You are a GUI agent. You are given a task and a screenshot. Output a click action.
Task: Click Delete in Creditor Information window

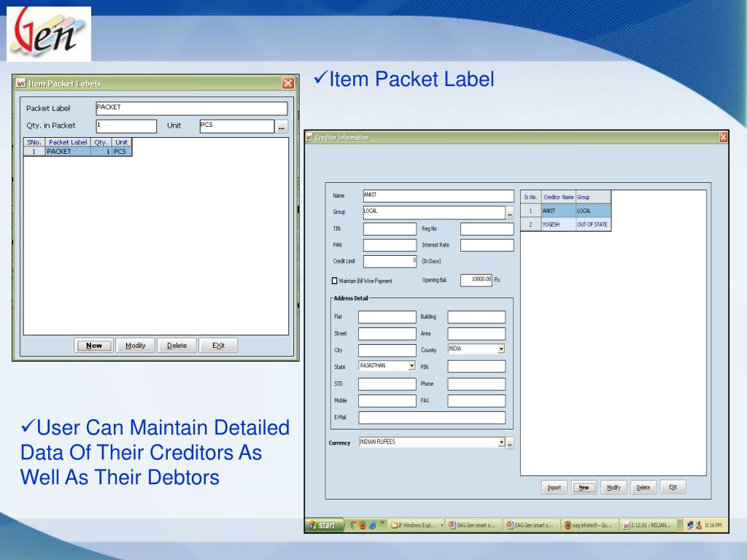point(643,488)
